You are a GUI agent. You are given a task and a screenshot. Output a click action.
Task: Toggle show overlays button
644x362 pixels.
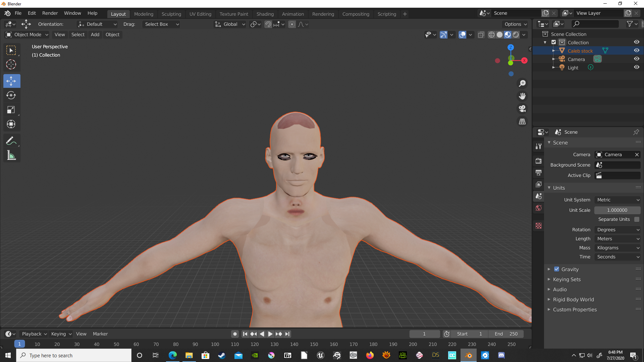click(462, 35)
